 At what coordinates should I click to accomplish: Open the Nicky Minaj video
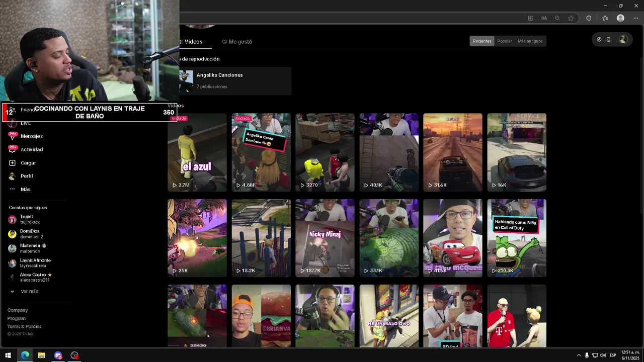pos(325,238)
